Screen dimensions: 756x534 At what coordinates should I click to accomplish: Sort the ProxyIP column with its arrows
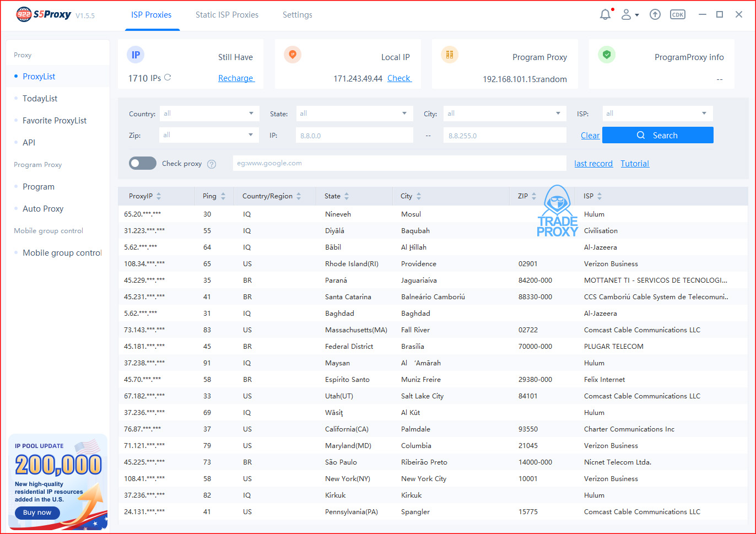point(159,196)
